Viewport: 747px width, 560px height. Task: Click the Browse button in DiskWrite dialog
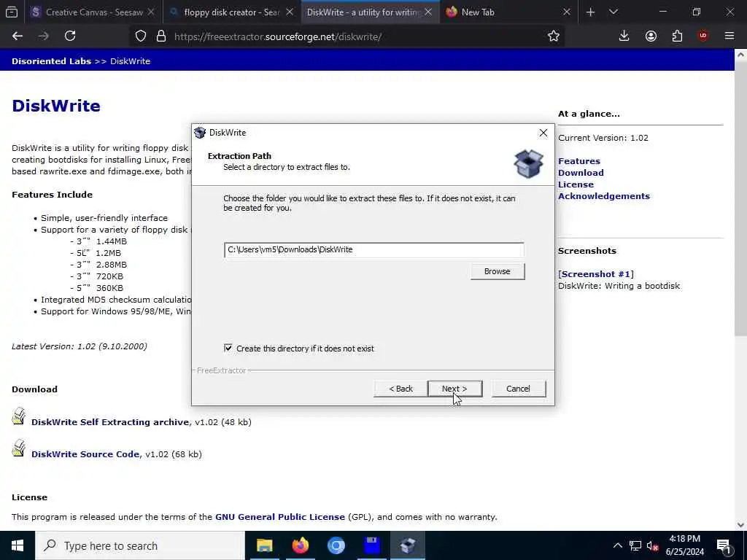(498, 271)
